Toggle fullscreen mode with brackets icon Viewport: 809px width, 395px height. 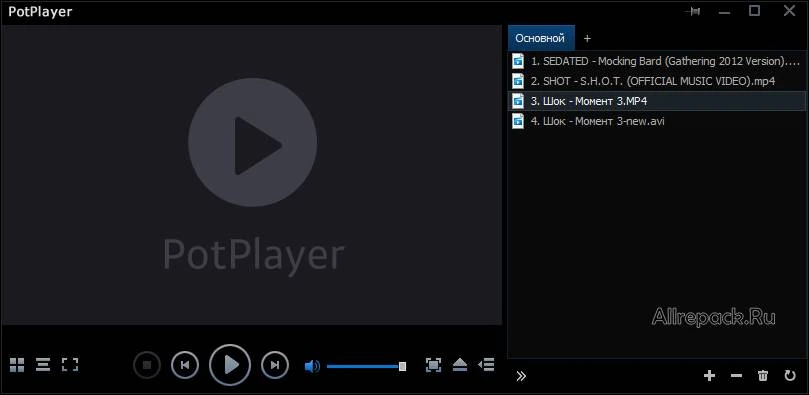(70, 365)
